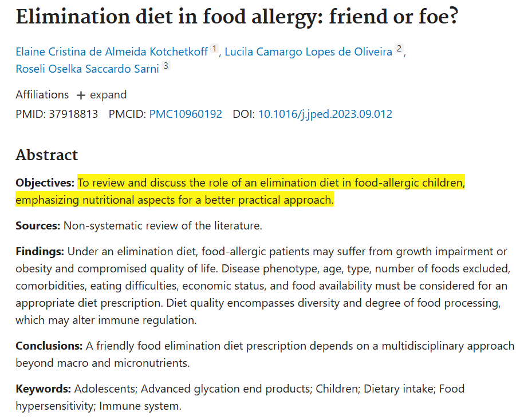Screen dimensions: 516x420
Task: Open the PMC10960192 full-text link
Action: (x=186, y=114)
